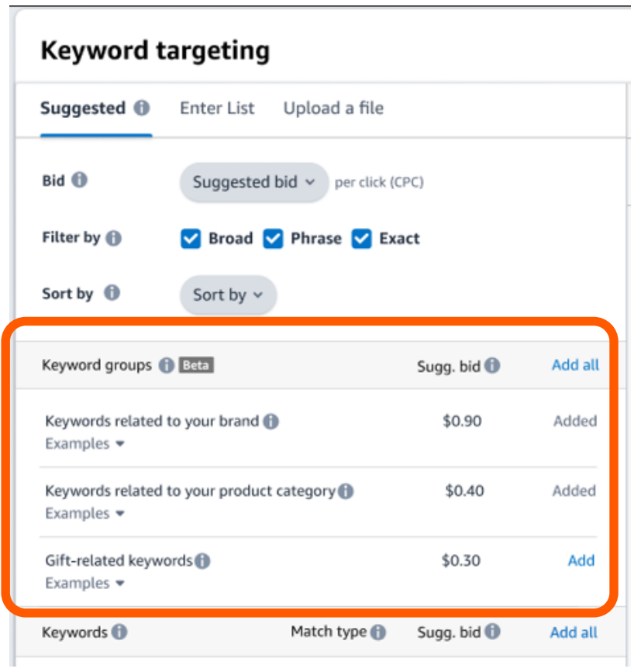Expand Examples under Gift-related keywords
This screenshot has width=641, height=672.
point(84,584)
